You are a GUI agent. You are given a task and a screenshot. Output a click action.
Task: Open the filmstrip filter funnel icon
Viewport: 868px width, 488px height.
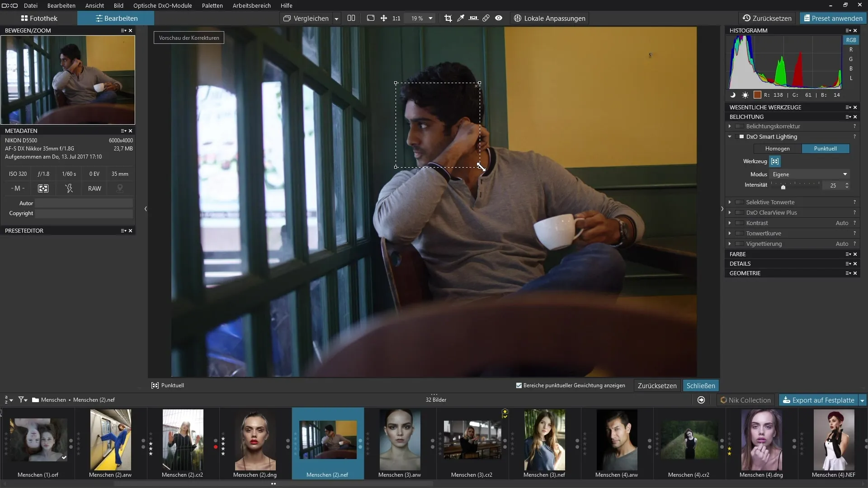click(x=23, y=400)
